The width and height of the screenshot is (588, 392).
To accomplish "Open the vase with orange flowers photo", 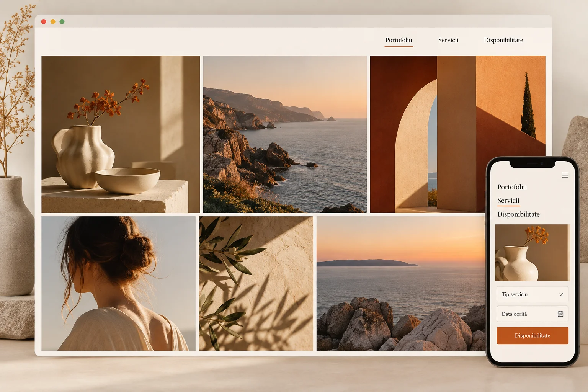I will coord(121,134).
